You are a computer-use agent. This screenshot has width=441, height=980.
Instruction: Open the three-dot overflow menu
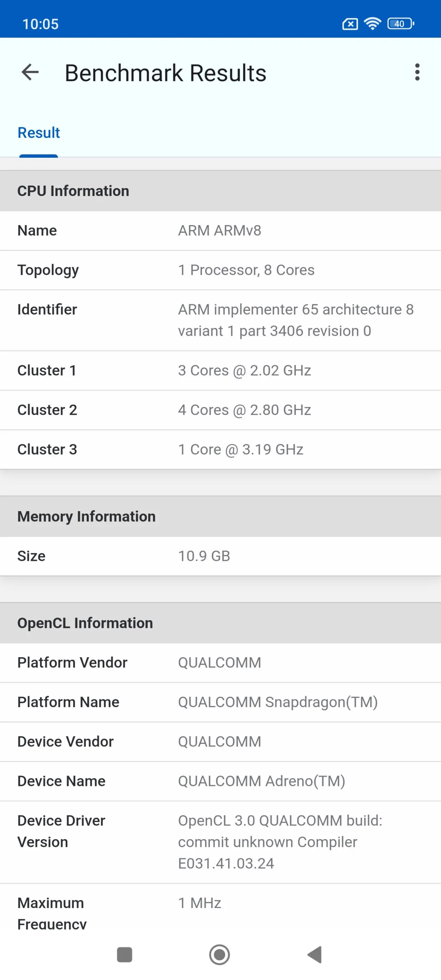(417, 72)
